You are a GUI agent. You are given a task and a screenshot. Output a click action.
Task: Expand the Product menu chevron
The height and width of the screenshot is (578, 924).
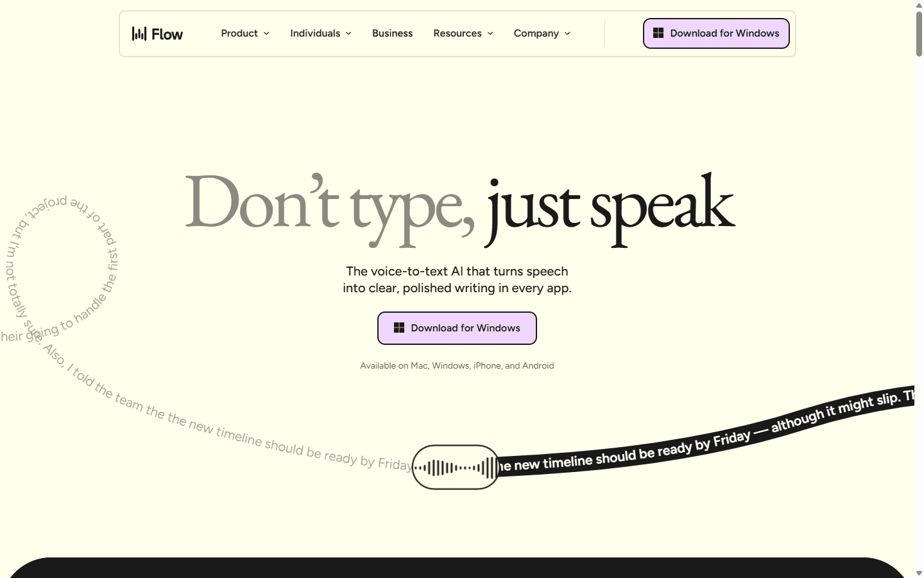click(x=266, y=33)
